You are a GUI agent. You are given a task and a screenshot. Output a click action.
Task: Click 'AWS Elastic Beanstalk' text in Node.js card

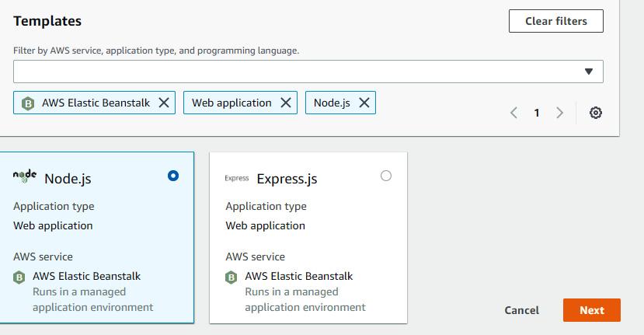(87, 276)
